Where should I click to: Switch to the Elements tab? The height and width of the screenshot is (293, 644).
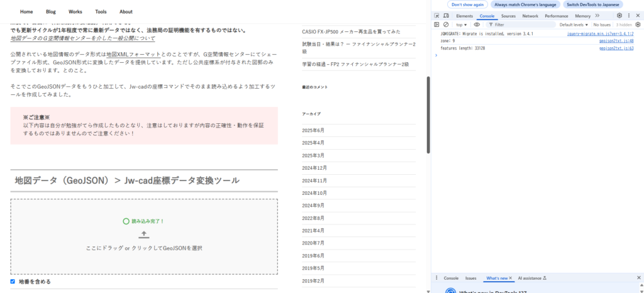pos(465,16)
